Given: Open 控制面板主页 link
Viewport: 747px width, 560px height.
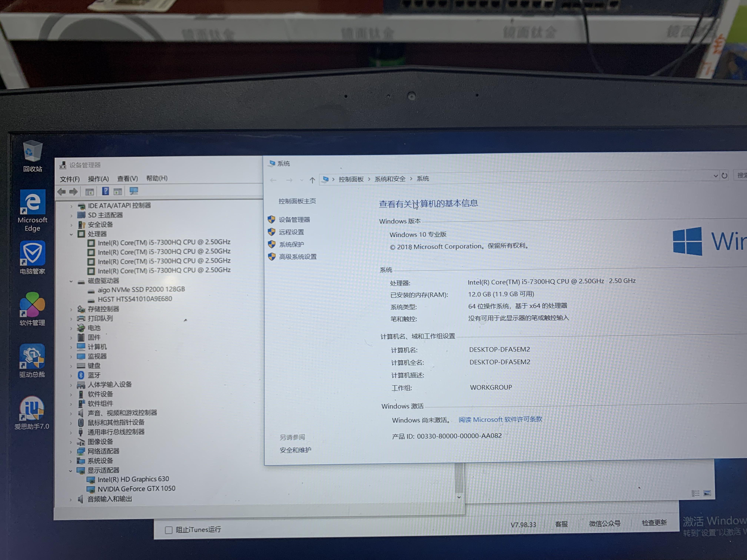Looking at the screenshot, I should coord(297,201).
